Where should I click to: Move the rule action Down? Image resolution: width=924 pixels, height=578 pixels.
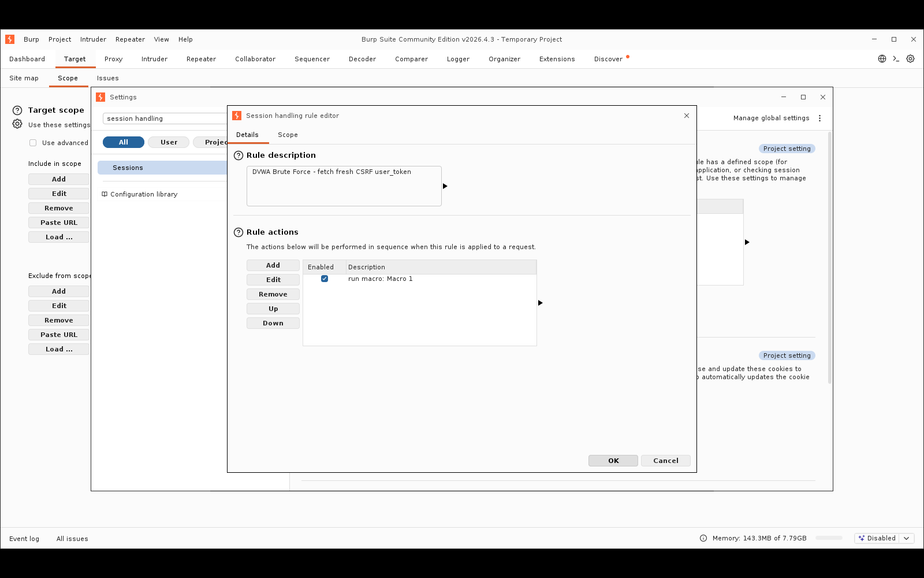click(273, 323)
